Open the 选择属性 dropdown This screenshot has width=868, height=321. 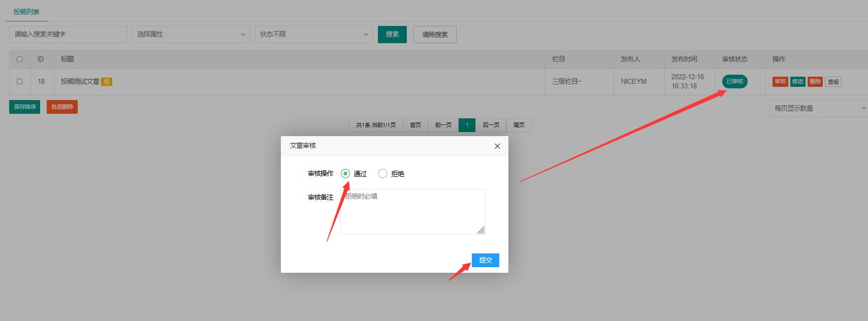pyautogui.click(x=191, y=35)
